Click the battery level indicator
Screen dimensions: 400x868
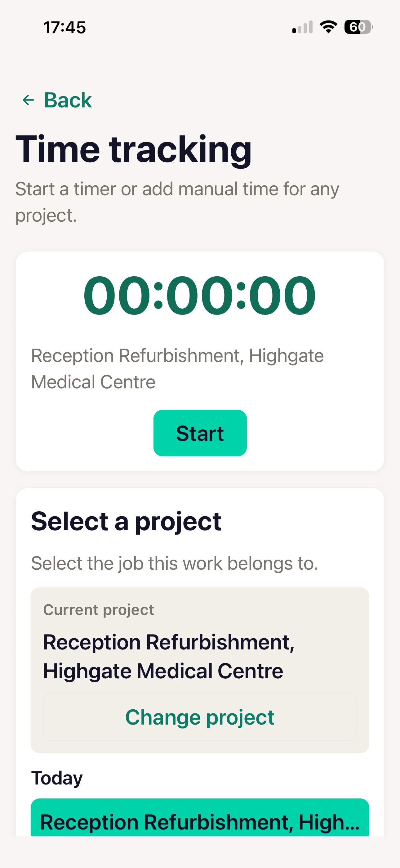[358, 27]
